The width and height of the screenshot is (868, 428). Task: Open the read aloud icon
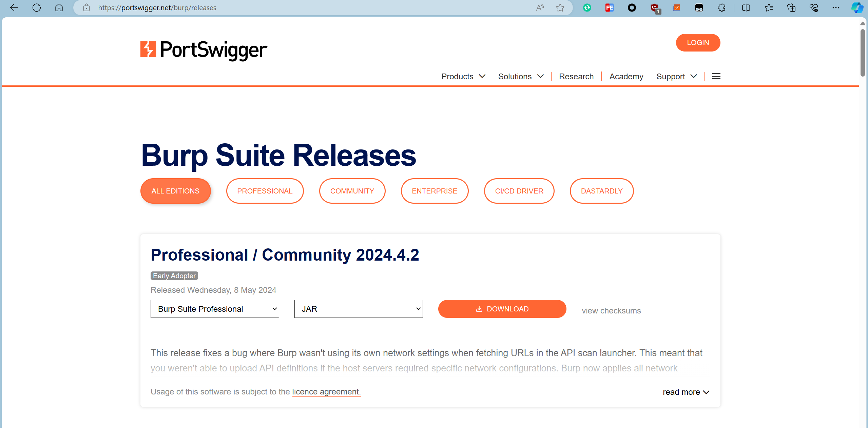click(540, 7)
